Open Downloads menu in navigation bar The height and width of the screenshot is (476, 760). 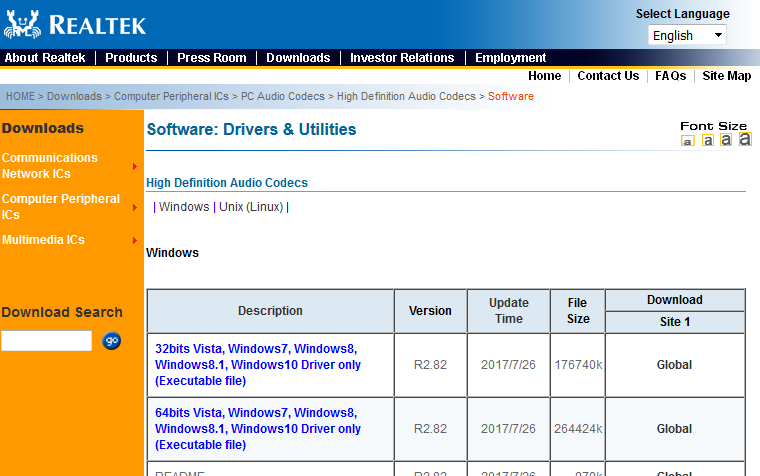tap(298, 58)
